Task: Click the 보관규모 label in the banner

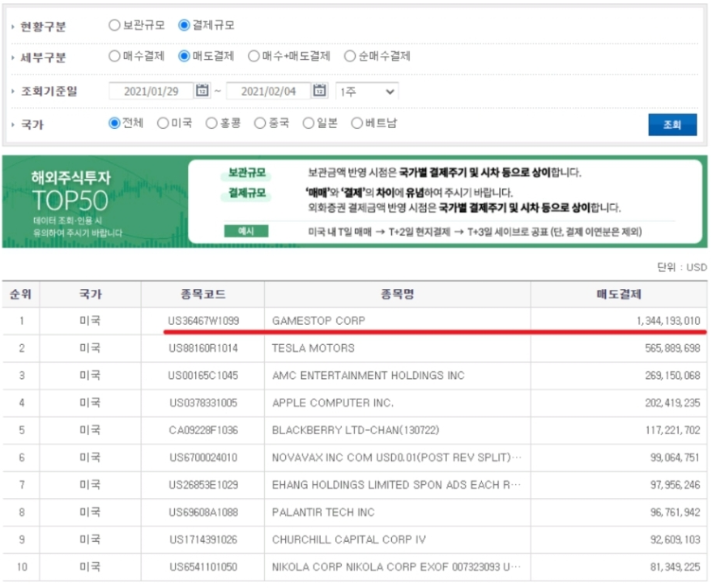Action: click(246, 173)
